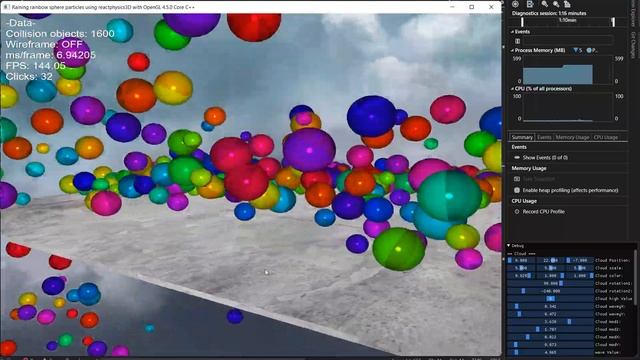Click the disabled Take Snapshot camera icon

(x=517, y=179)
